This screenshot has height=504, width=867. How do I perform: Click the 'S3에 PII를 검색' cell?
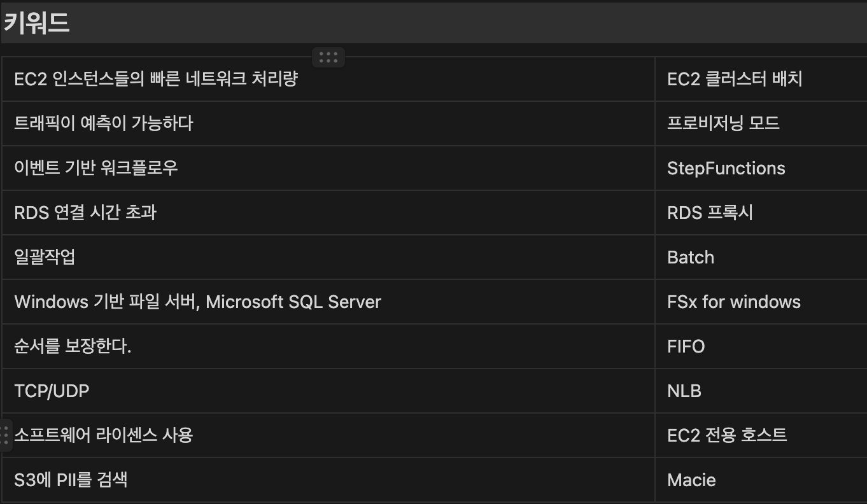[328, 480]
